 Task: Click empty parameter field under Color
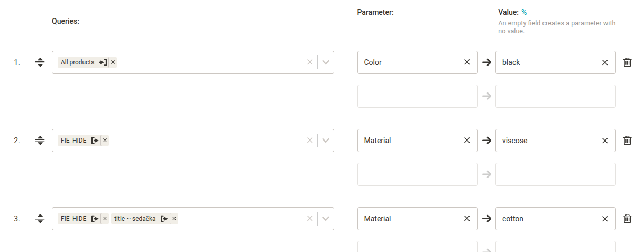pyautogui.click(x=417, y=96)
